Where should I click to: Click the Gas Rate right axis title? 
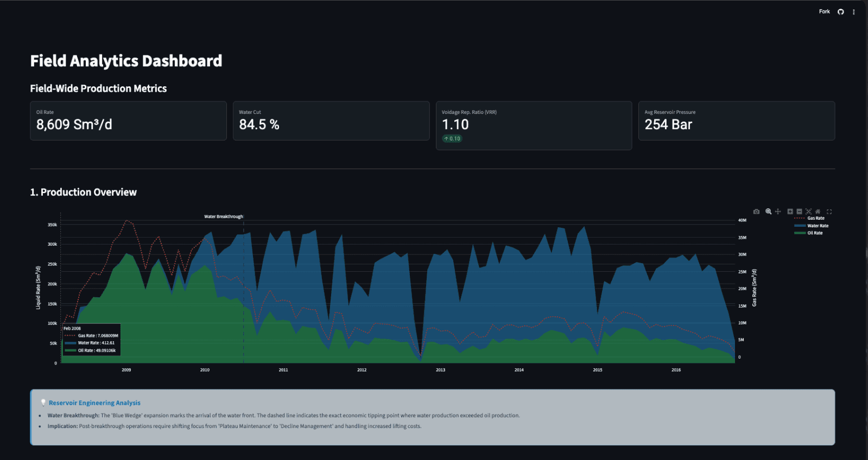pos(754,288)
